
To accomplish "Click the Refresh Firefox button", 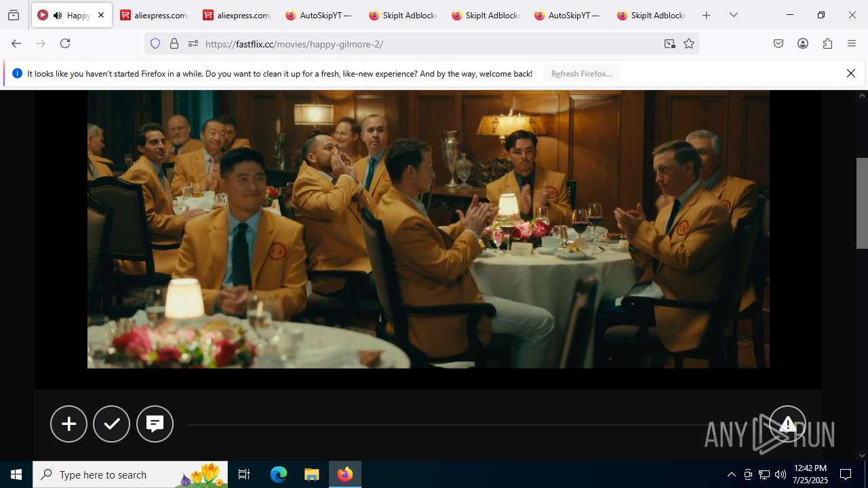I will pyautogui.click(x=581, y=73).
